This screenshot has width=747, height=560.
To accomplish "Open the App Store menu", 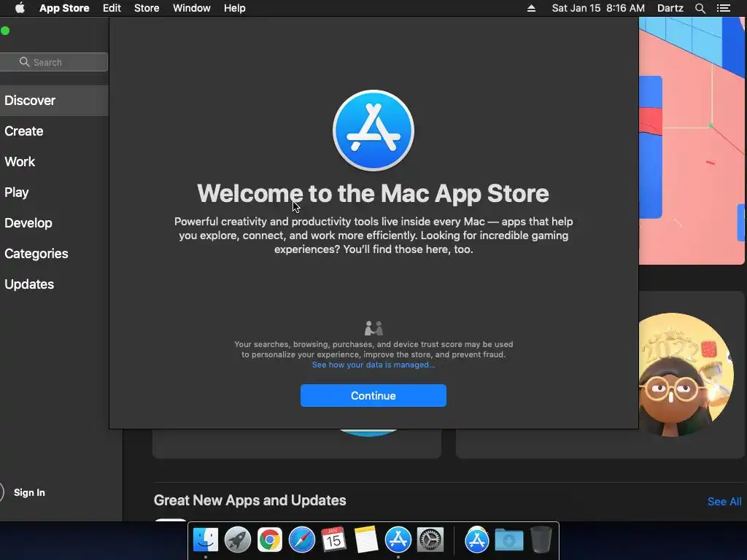I will [64, 8].
